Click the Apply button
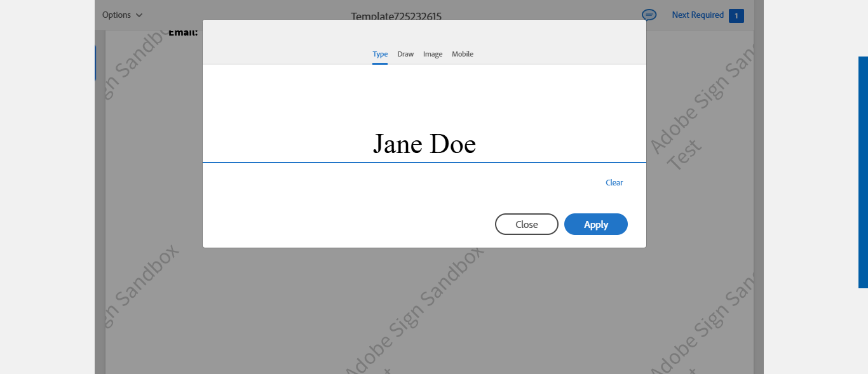 click(x=596, y=224)
